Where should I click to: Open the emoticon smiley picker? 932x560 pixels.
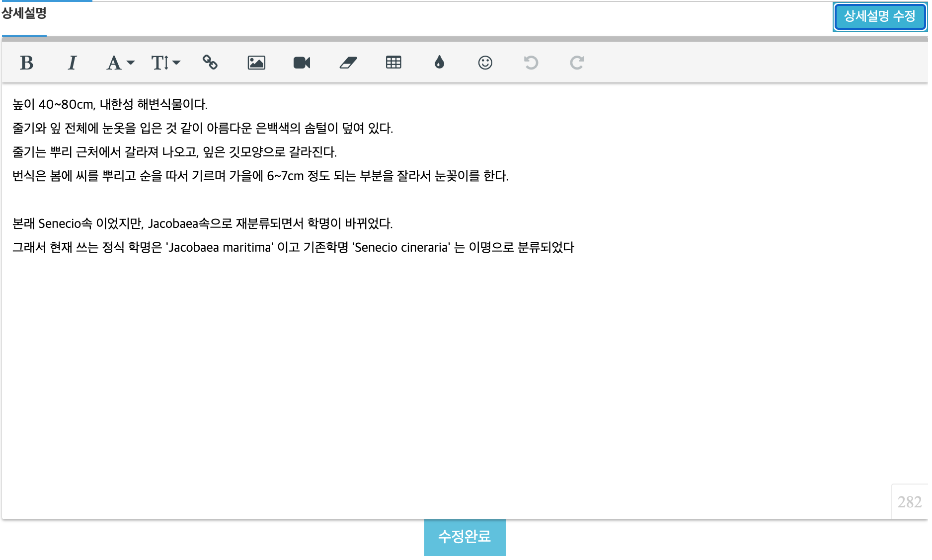point(485,63)
